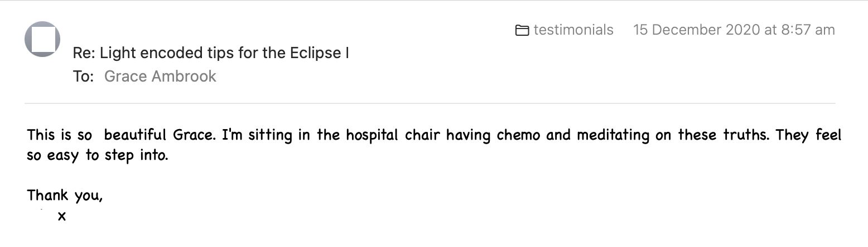Click the 8:57 am timestamp
Image resolution: width=868 pixels, height=247 pixels.
click(x=808, y=30)
